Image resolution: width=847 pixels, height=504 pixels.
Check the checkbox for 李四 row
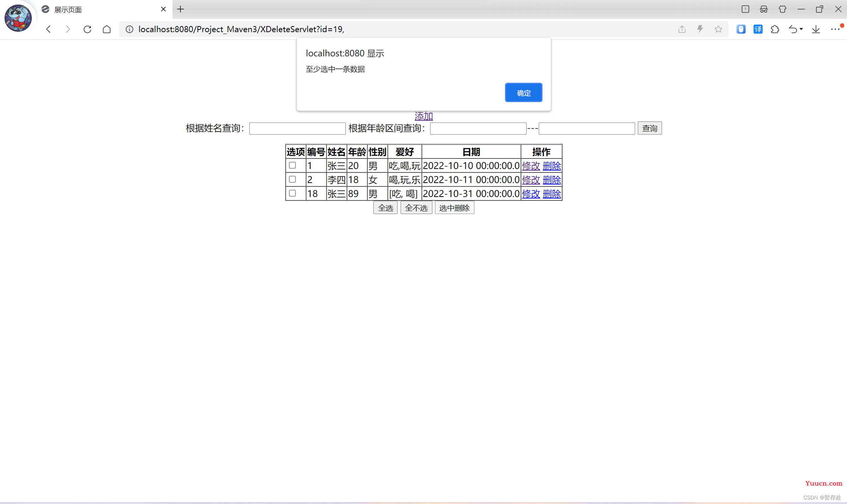(x=292, y=179)
